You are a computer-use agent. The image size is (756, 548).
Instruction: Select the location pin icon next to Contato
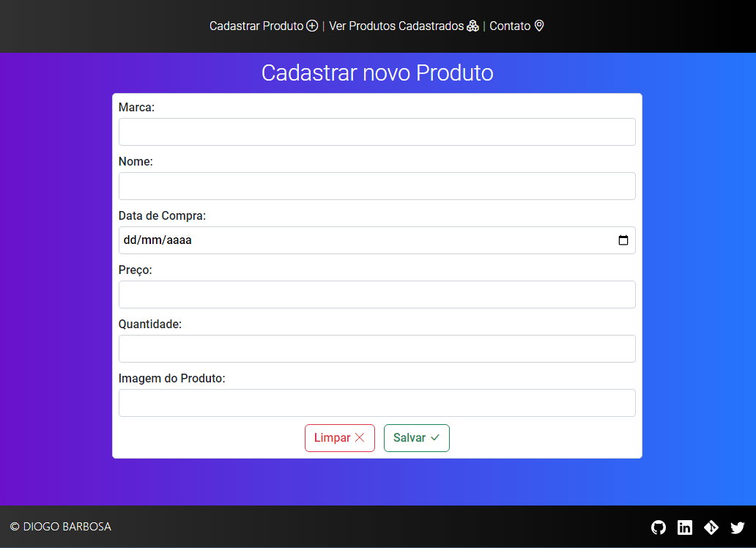539,26
